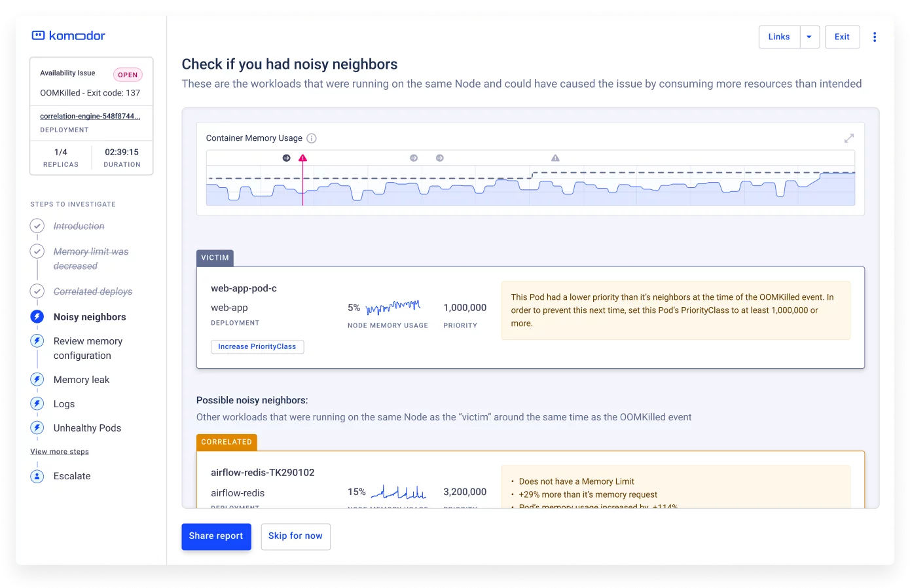Image resolution: width=910 pixels, height=588 pixels.
Task: Click the Links button
Action: [779, 37]
